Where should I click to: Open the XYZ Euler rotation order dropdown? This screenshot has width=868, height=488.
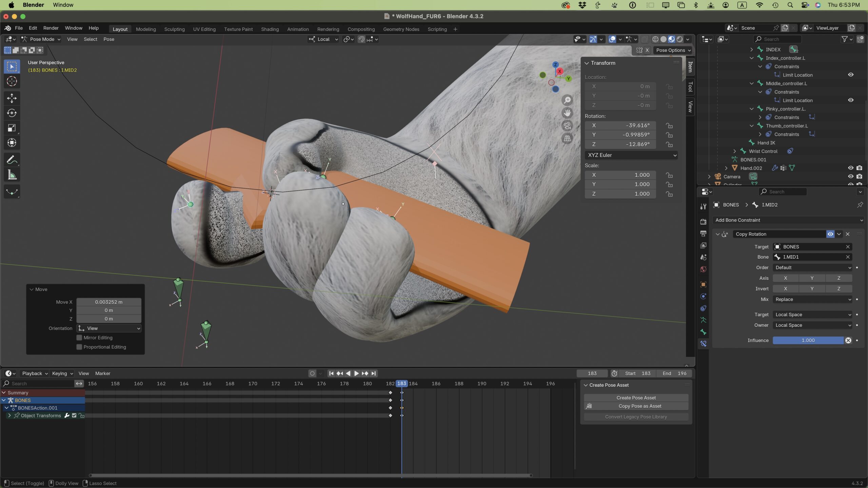(631, 155)
